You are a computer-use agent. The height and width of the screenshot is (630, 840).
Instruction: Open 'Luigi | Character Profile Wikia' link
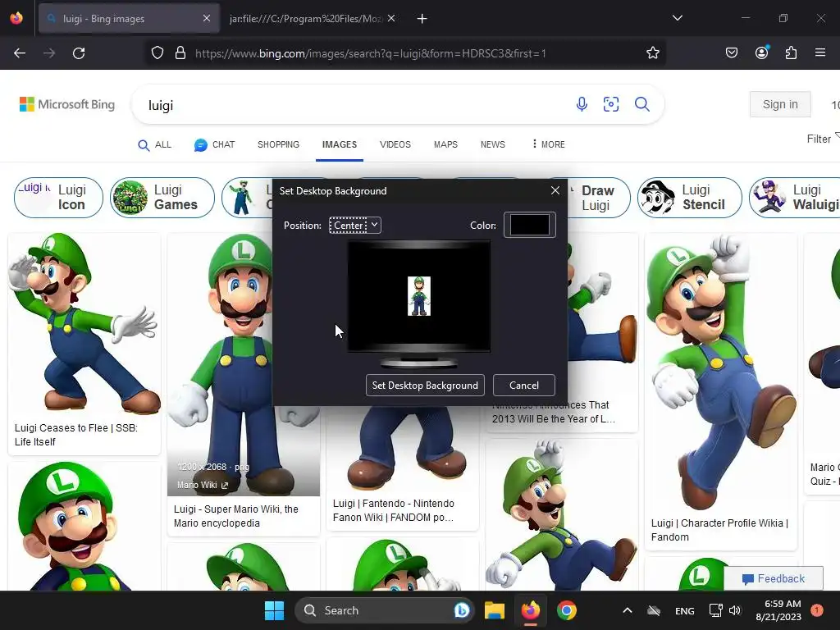click(719, 530)
